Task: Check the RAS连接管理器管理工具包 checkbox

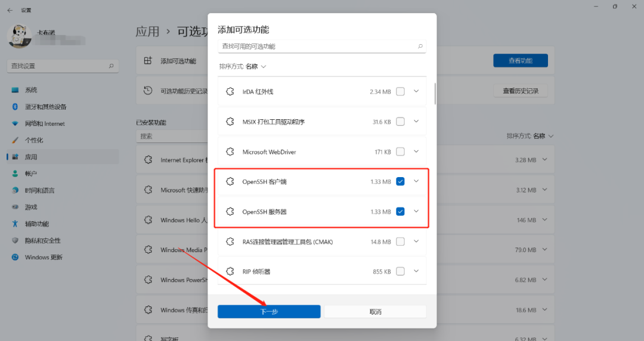Action: point(400,241)
